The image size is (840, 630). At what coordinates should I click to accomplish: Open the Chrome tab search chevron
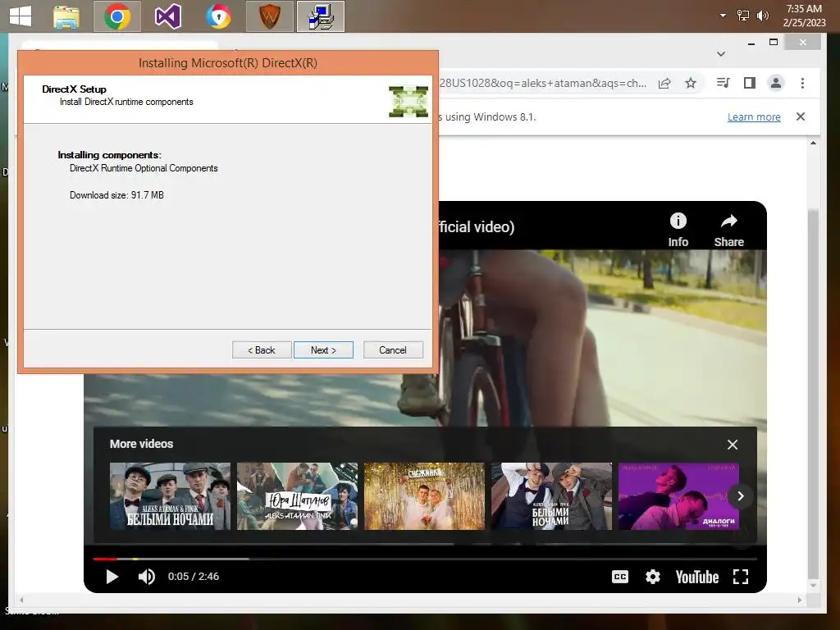721,53
